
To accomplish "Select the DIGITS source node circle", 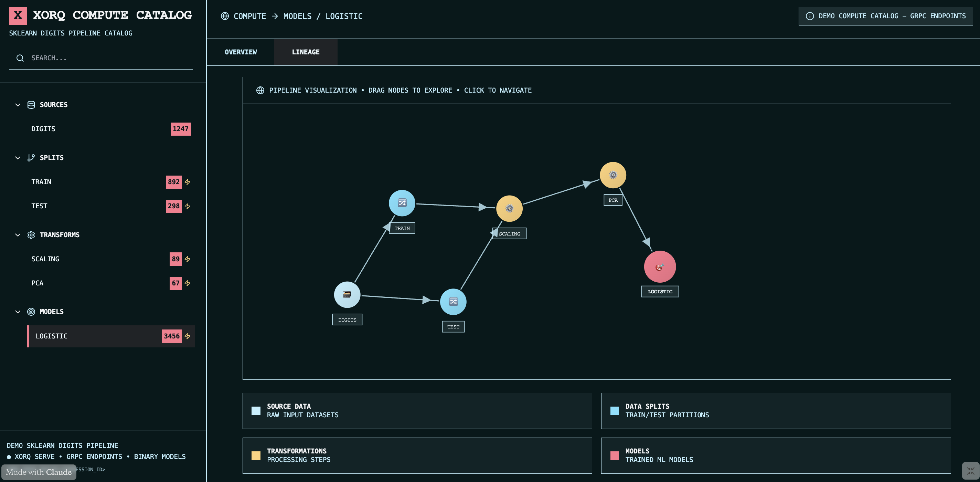I will [x=347, y=294].
